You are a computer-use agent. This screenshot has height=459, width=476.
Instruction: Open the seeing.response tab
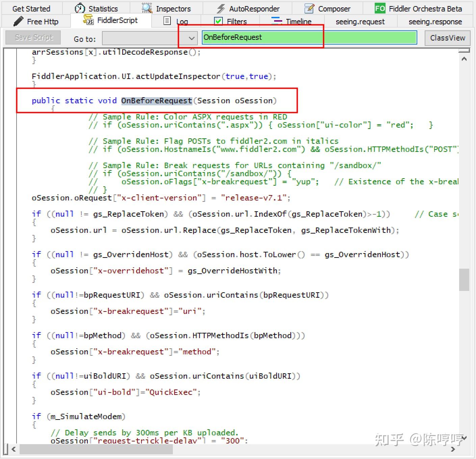[x=435, y=22]
